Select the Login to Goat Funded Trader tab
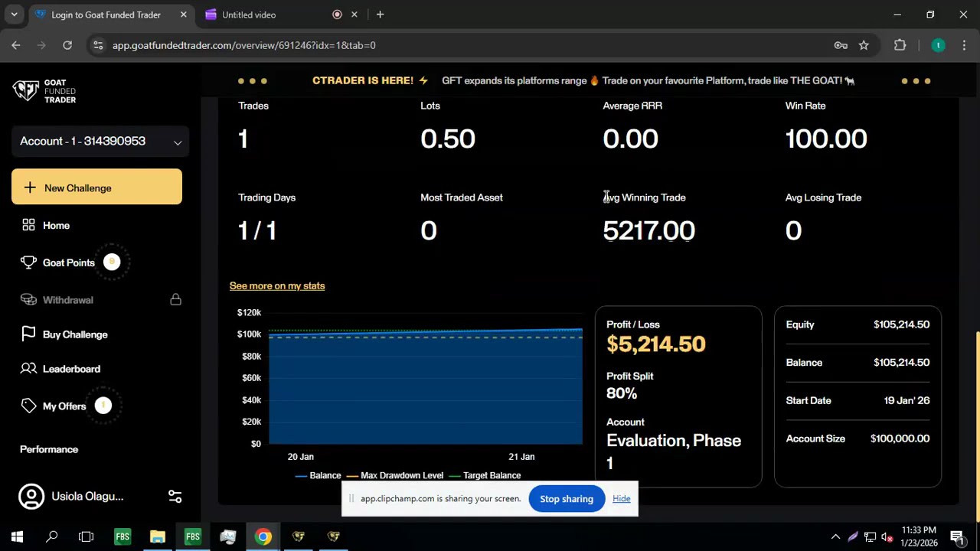The image size is (980, 551). click(106, 15)
